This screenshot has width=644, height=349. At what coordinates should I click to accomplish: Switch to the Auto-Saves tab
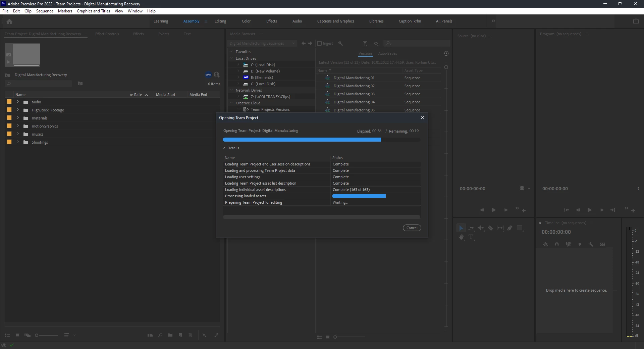tap(387, 53)
